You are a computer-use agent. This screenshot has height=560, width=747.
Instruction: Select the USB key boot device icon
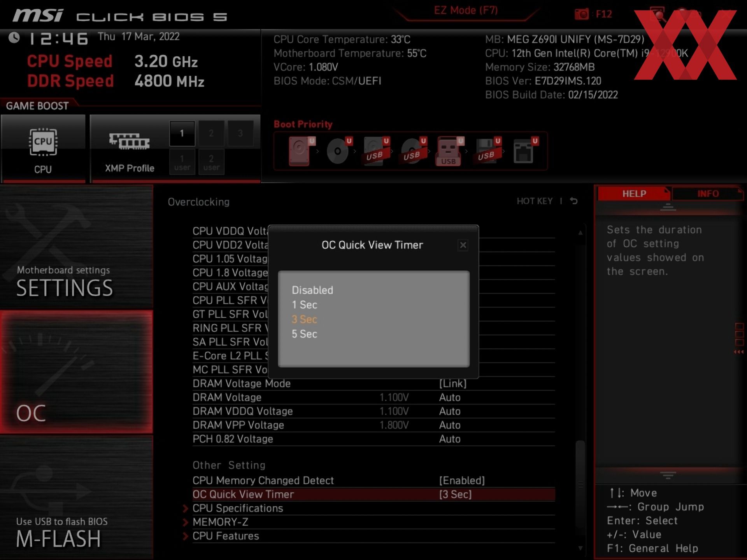(x=450, y=151)
